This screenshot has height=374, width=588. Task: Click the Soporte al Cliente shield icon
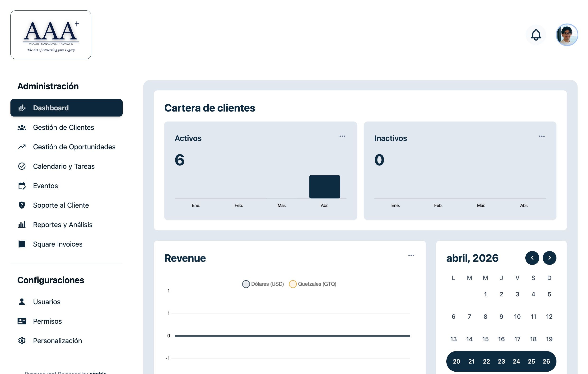click(x=22, y=205)
